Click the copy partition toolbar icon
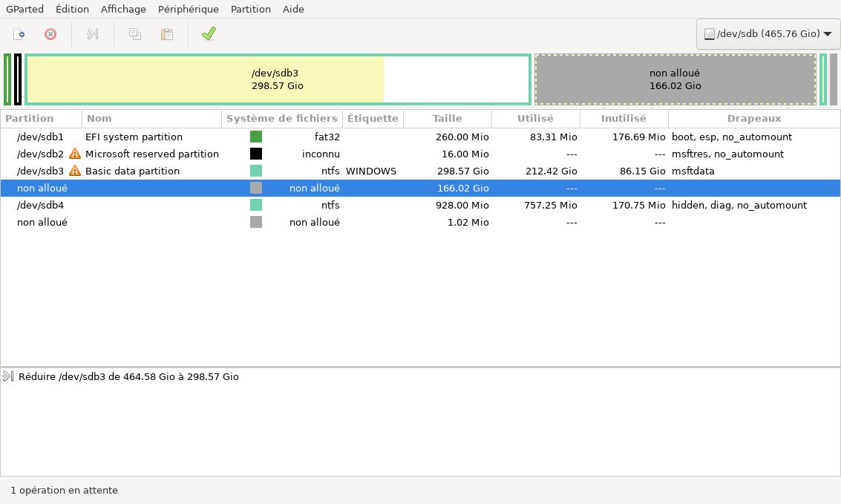Screen dimensions: 841x504 (x=135, y=34)
